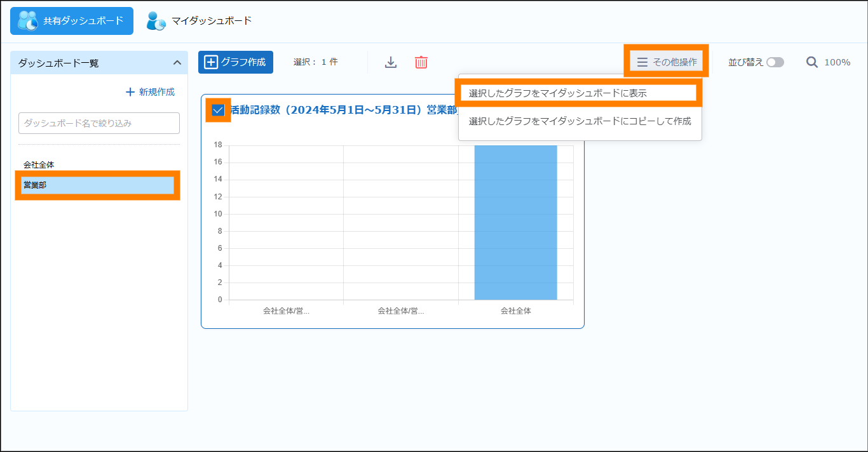Click the plus-box icon on グラフ作成

click(x=212, y=62)
